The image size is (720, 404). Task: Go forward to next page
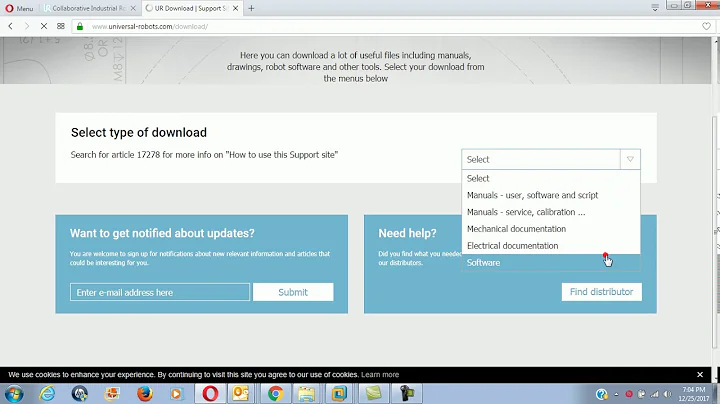[27, 26]
